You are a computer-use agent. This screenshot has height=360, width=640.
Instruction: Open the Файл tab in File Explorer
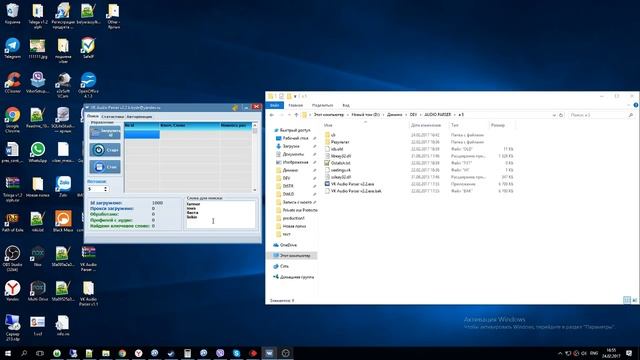275,105
